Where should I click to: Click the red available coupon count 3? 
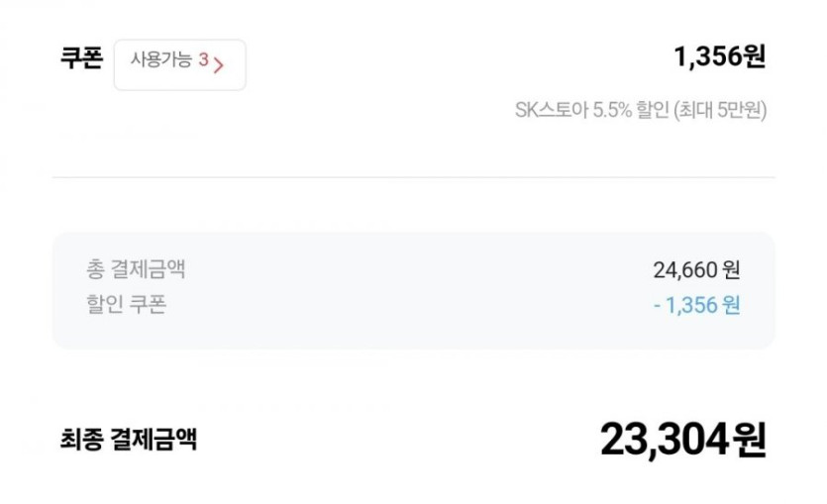click(x=203, y=59)
